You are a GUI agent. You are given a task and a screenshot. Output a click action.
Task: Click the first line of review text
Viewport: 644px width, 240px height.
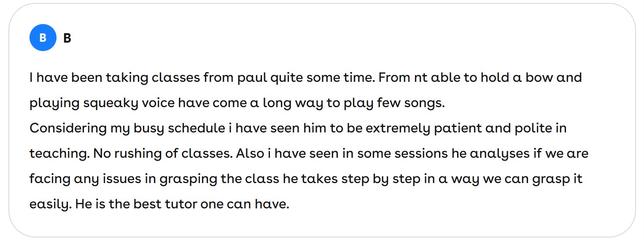[x=305, y=78]
